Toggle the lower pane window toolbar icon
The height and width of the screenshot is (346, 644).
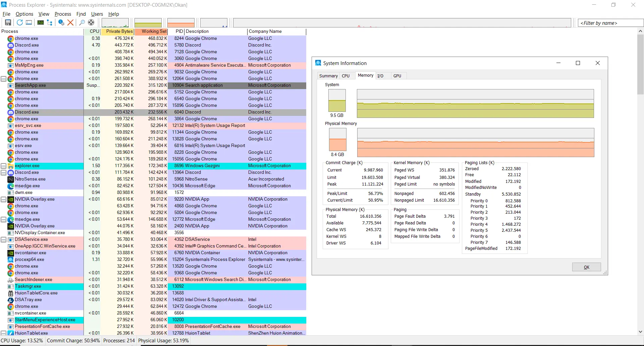pyautogui.click(x=29, y=22)
